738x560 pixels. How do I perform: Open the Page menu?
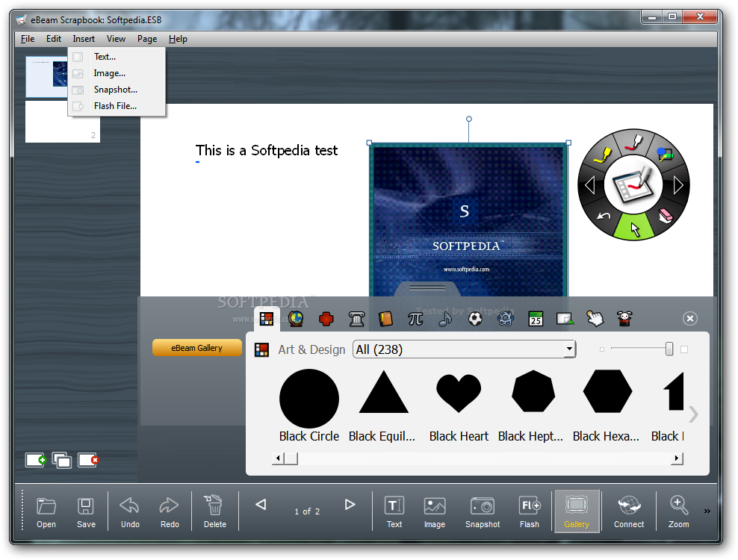tap(147, 39)
